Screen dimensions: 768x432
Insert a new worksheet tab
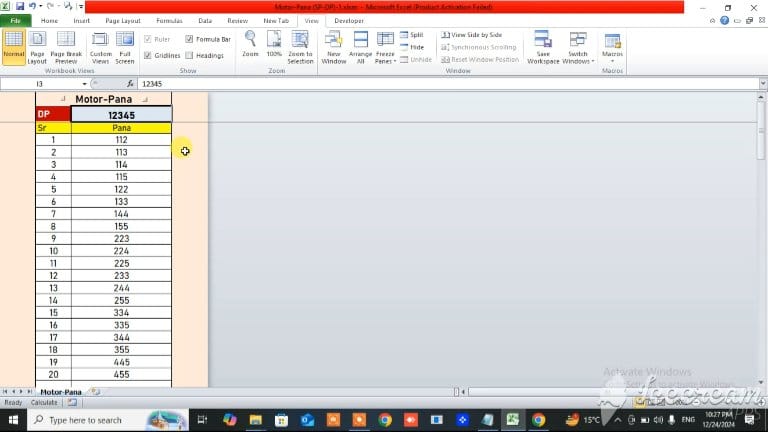pos(96,392)
